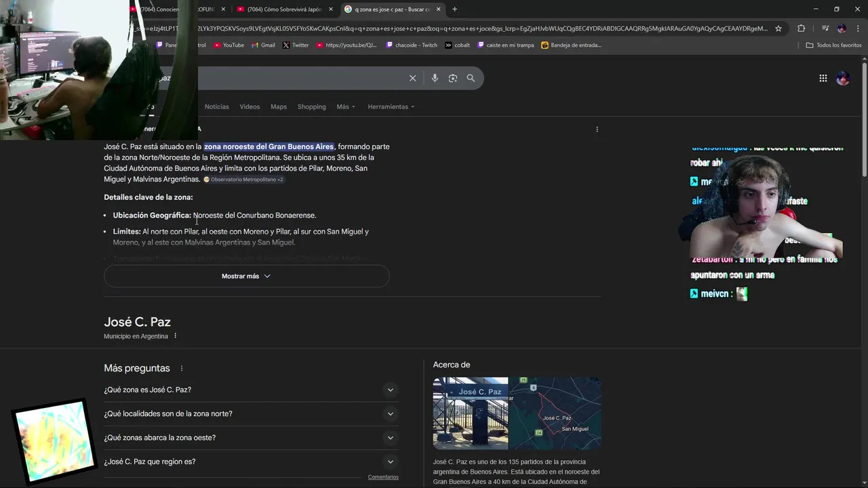Viewport: 868px width, 488px height.
Task: Start voice search with the microphone icon
Action: coord(435,78)
